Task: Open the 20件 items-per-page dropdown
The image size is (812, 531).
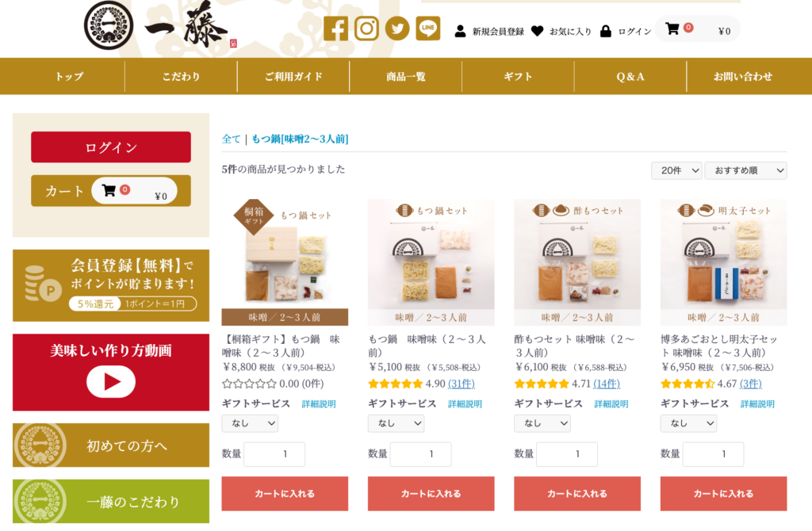Action: pyautogui.click(x=676, y=170)
